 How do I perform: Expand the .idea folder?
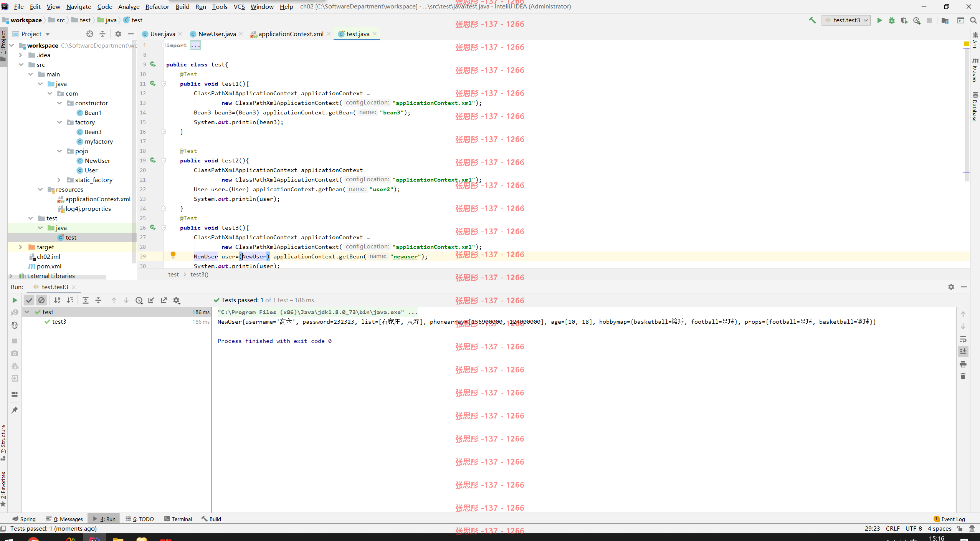[21, 55]
